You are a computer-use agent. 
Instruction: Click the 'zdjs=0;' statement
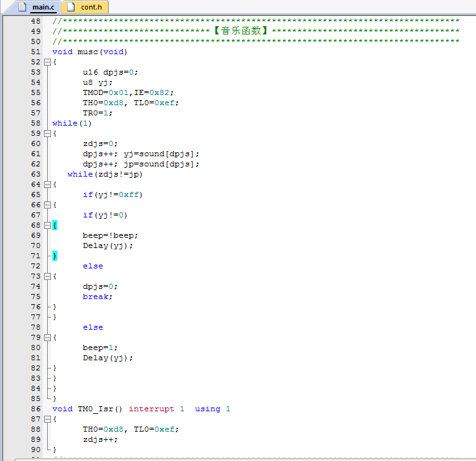[x=100, y=143]
